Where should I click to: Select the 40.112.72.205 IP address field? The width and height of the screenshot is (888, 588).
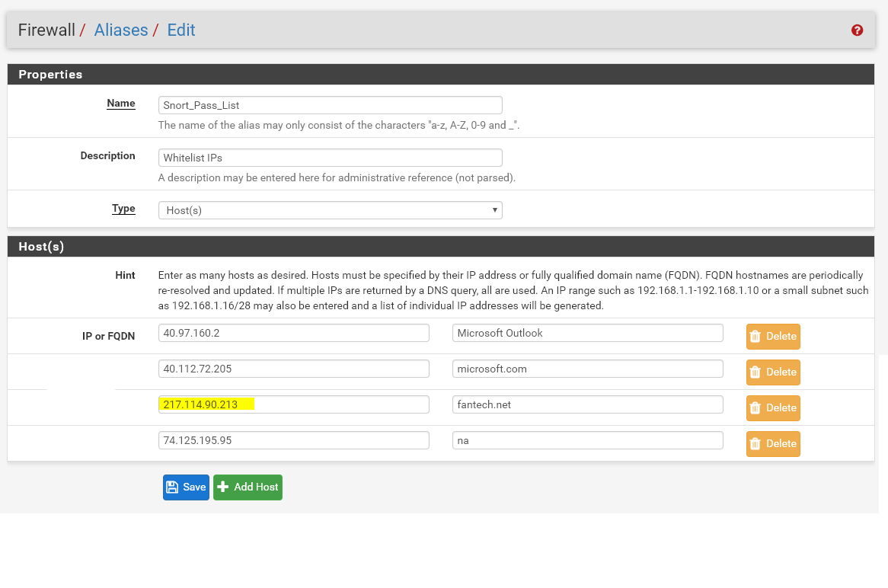293,369
